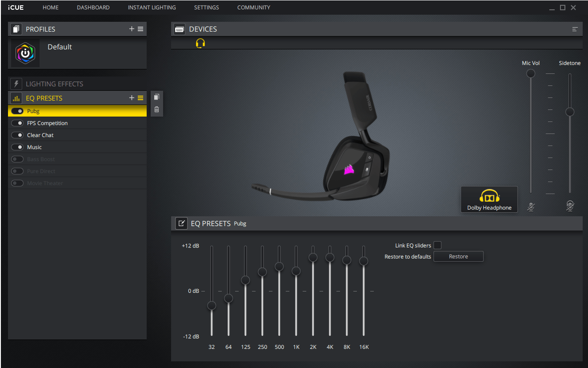Image resolution: width=588 pixels, height=368 pixels.
Task: Open the INSTANT LIGHTING menu item
Action: tap(152, 7)
